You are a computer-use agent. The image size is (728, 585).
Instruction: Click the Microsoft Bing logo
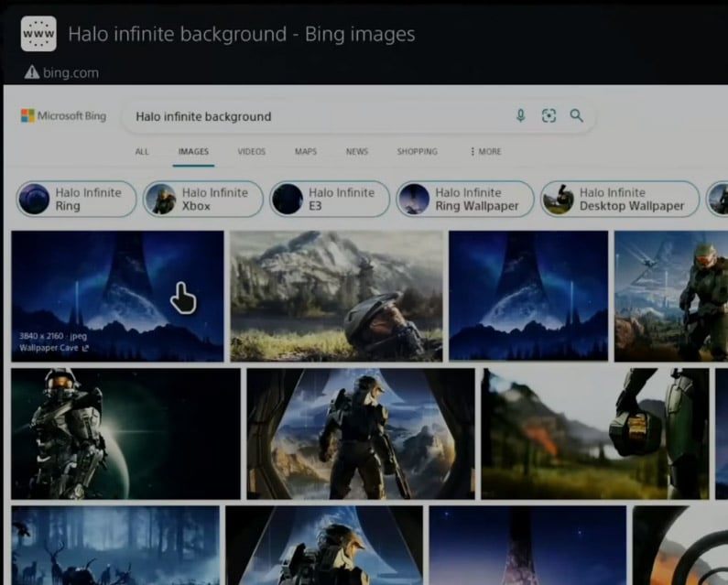click(63, 115)
